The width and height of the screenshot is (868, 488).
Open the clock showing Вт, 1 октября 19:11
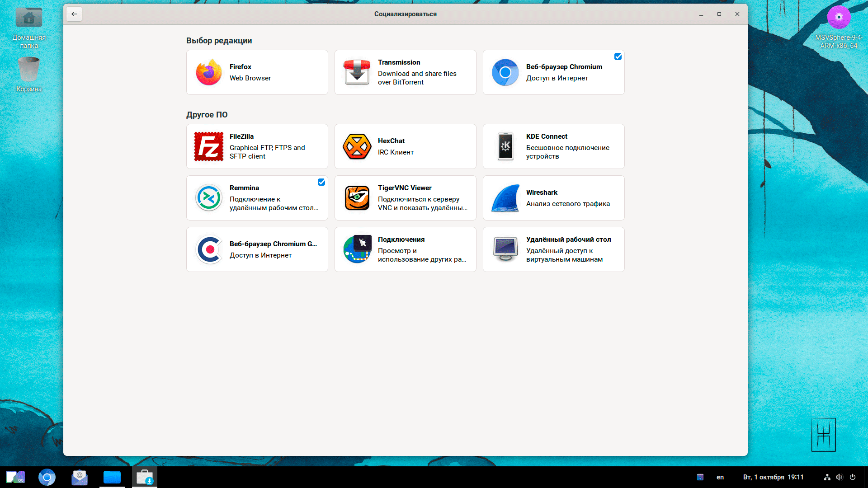click(774, 477)
